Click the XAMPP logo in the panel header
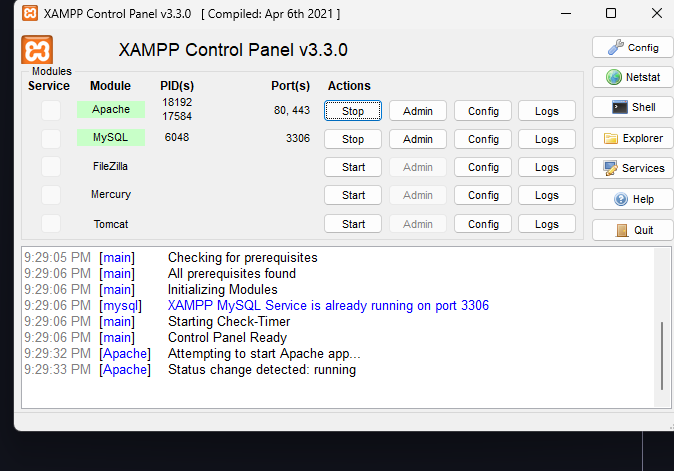Image resolution: width=674 pixels, height=471 pixels. point(37,50)
